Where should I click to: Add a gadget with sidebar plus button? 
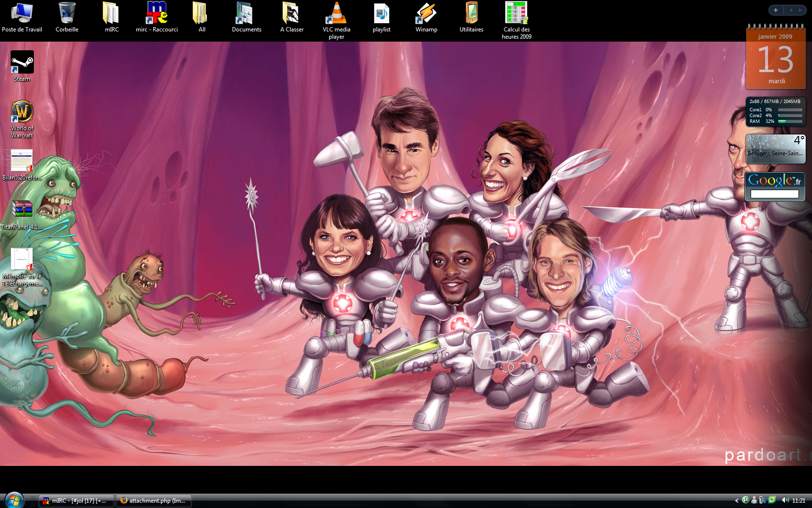776,10
